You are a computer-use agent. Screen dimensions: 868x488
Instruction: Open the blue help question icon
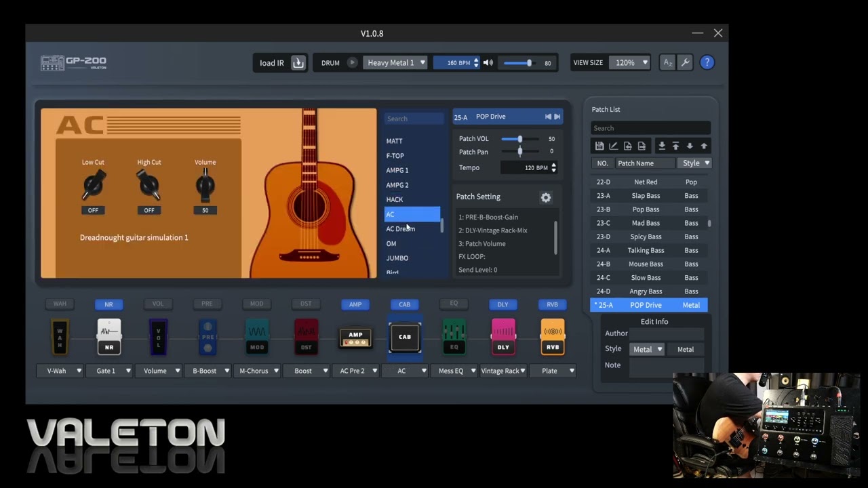click(707, 62)
